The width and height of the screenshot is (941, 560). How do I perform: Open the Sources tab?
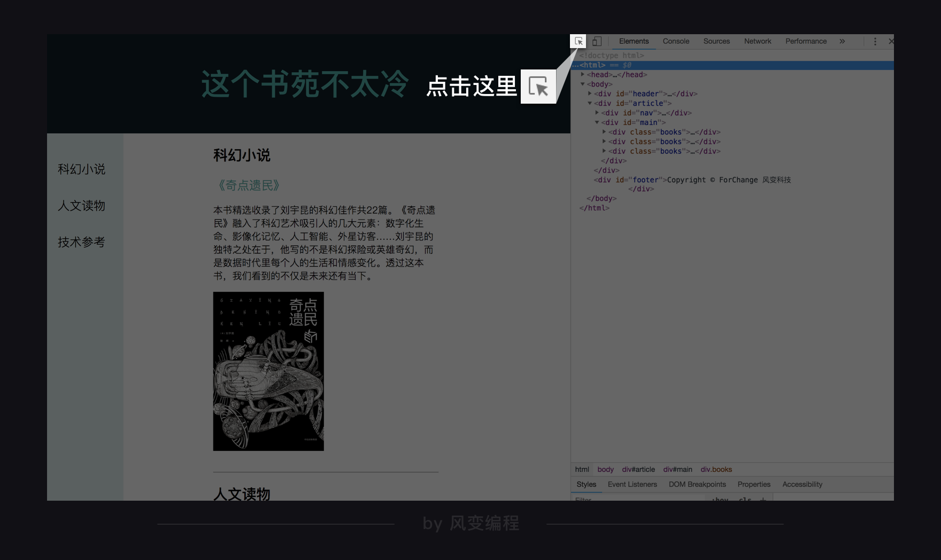click(x=716, y=41)
